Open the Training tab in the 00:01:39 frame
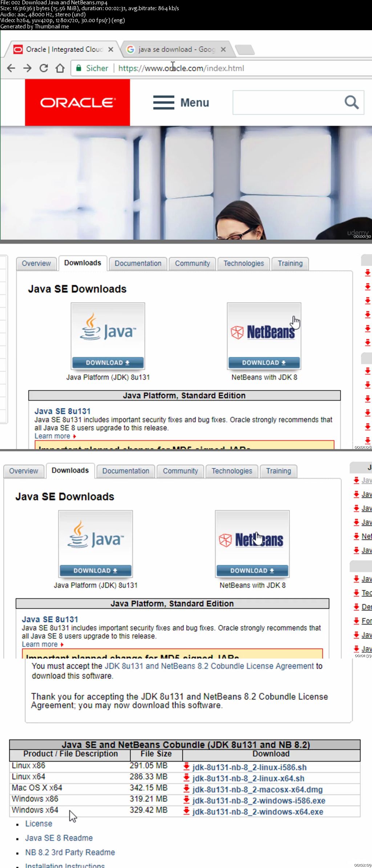 coord(279,471)
